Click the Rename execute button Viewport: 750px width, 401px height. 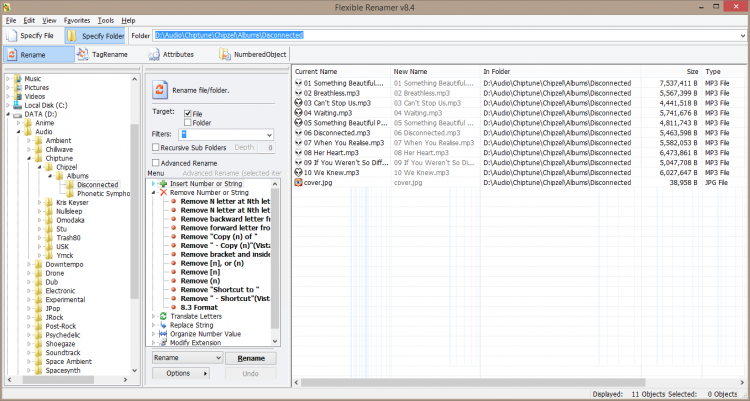[251, 358]
